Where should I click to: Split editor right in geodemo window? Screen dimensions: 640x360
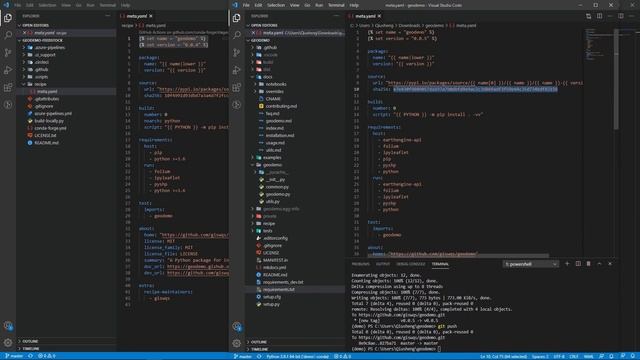(x=599, y=16)
